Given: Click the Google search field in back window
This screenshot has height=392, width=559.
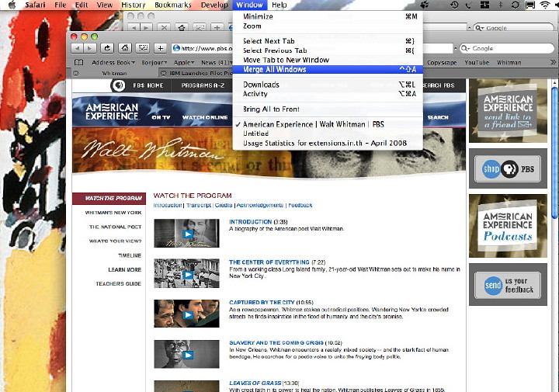Looking at the screenshot, I should (514, 27).
